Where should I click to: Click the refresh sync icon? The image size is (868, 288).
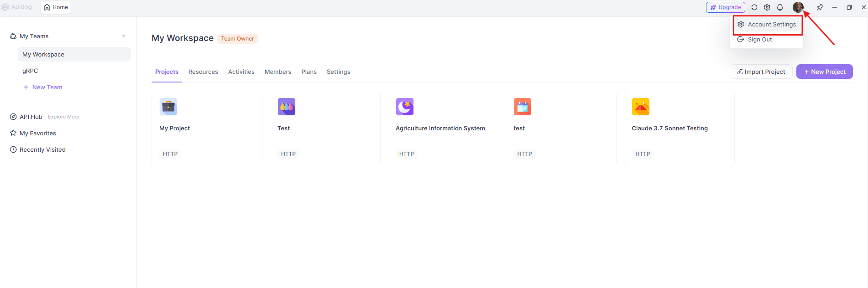tap(754, 7)
